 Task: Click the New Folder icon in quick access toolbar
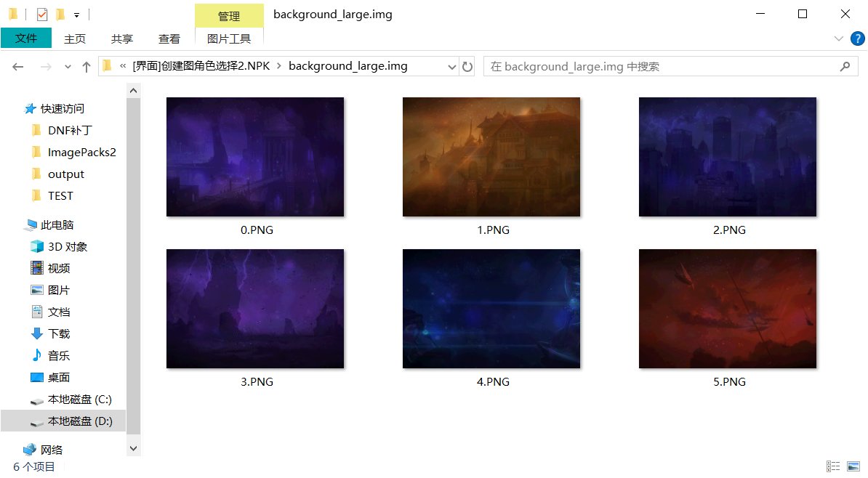pyautogui.click(x=60, y=14)
